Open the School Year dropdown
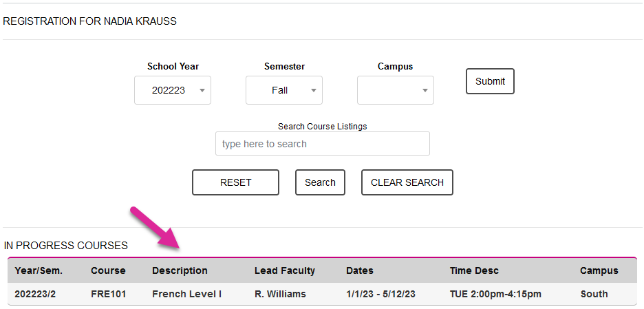Image resolution: width=644 pixels, height=309 pixels. pyautogui.click(x=173, y=90)
